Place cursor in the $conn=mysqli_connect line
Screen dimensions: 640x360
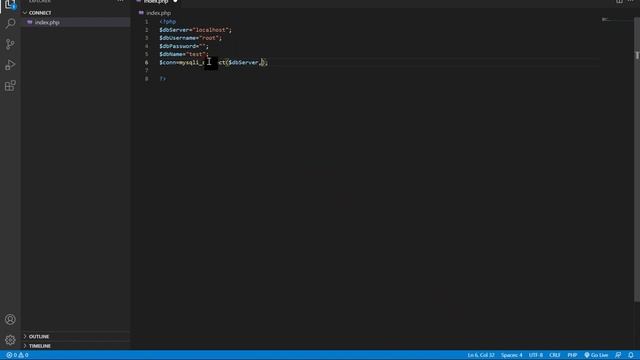(213, 62)
